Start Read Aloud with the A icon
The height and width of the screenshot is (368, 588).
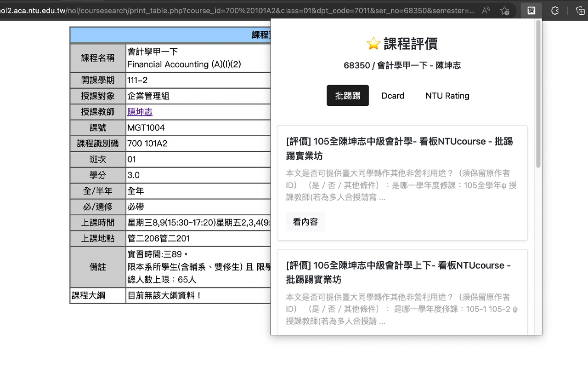coord(485,10)
